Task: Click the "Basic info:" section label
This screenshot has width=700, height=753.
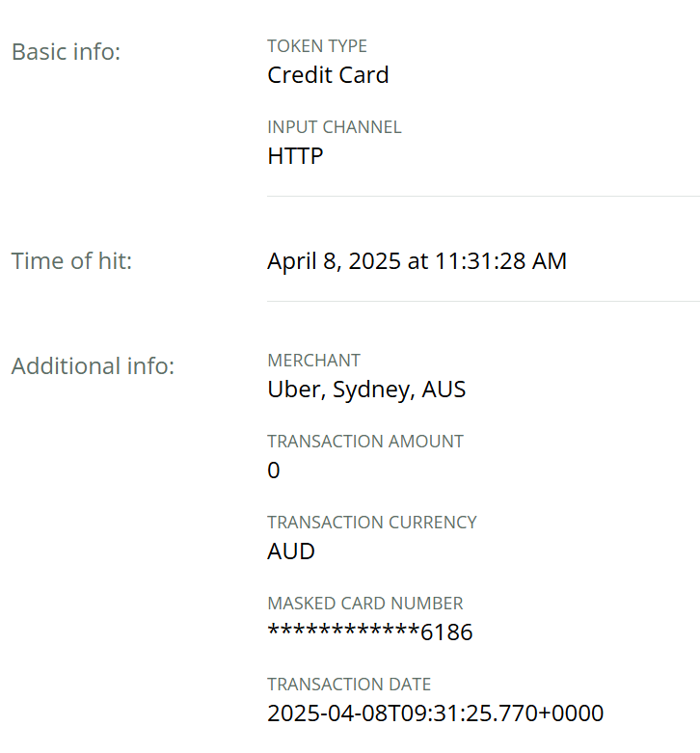Action: pos(66,52)
